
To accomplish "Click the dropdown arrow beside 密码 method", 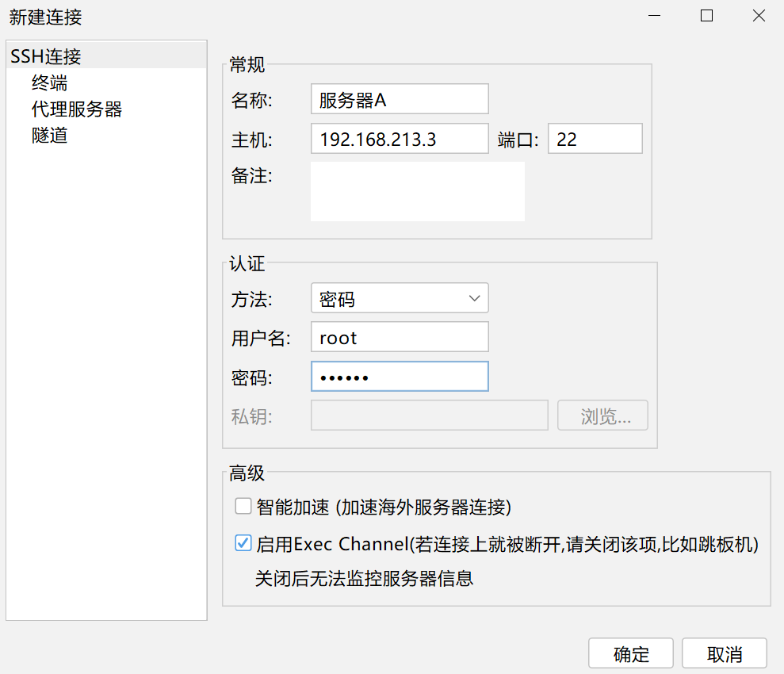I will click(474, 299).
